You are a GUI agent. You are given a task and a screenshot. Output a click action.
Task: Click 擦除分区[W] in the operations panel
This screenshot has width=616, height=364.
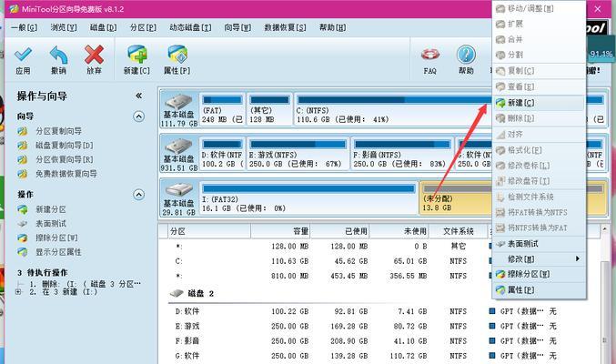point(56,238)
